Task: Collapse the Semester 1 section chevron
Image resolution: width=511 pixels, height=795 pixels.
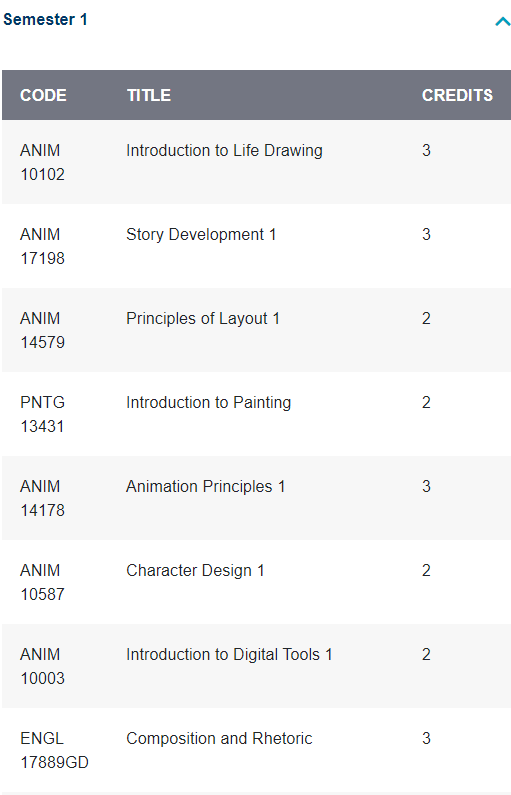Action: [x=502, y=22]
